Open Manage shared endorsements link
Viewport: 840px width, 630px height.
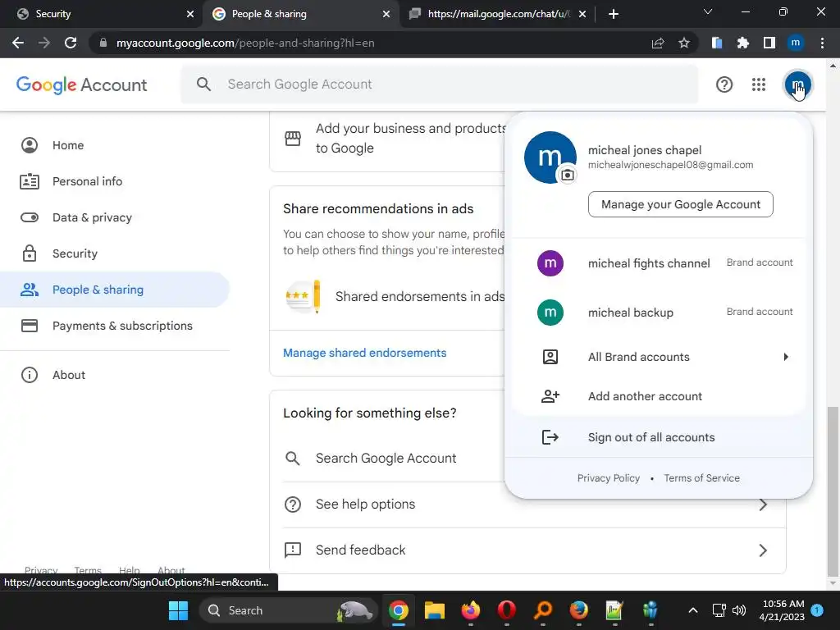tap(364, 353)
